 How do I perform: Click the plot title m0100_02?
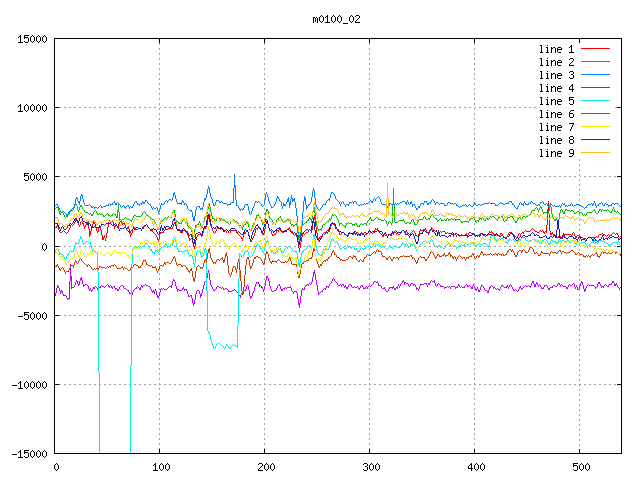[337, 19]
